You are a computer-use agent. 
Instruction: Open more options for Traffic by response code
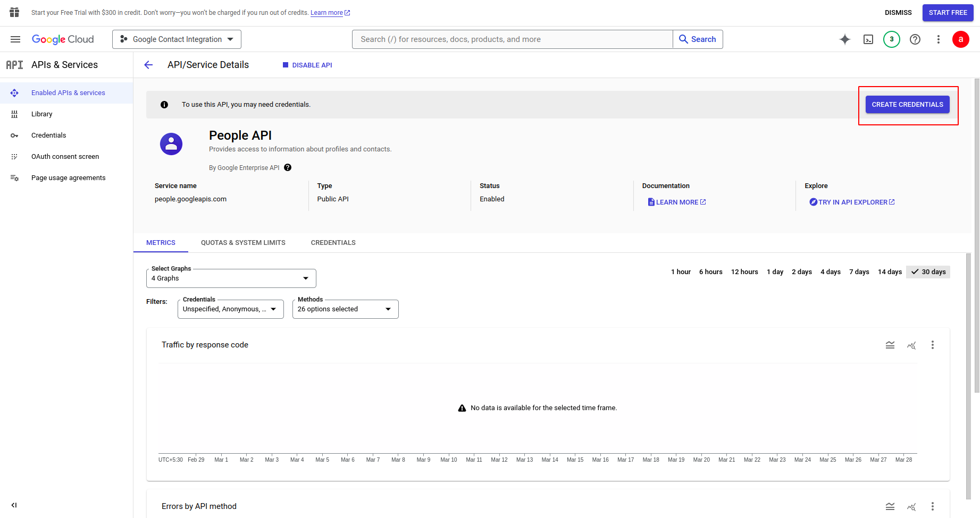(932, 345)
